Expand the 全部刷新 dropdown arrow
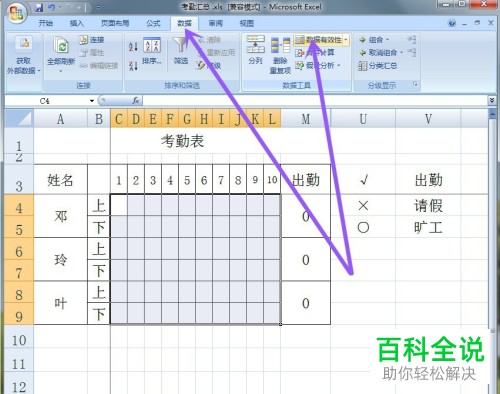The image size is (500, 394). [61, 71]
